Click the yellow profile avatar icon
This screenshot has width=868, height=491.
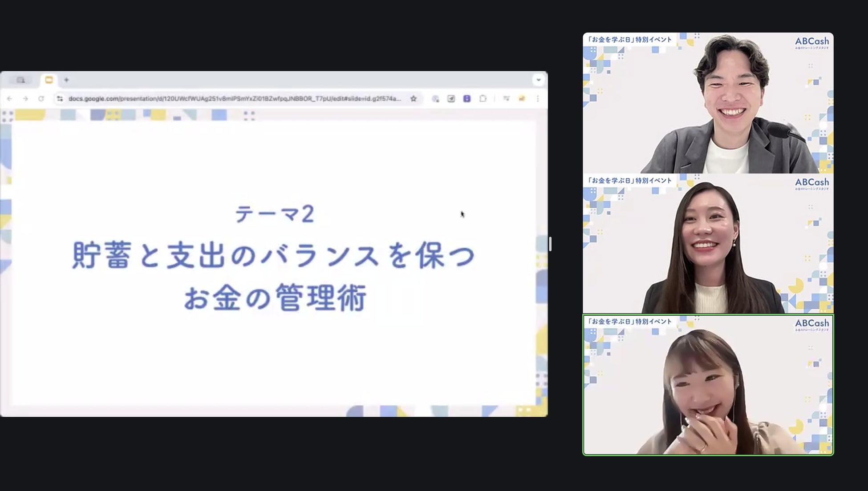coord(522,99)
